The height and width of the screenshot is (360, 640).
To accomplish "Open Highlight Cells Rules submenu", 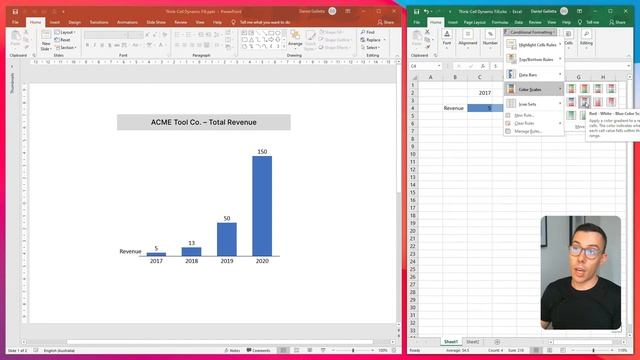I will [534, 44].
